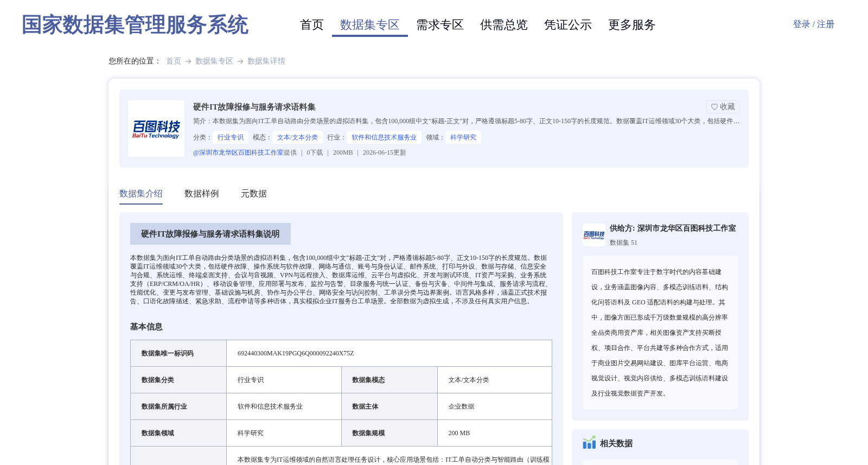Click the 登录 / 注册 link
This screenshot has width=868, height=465.
814,24
